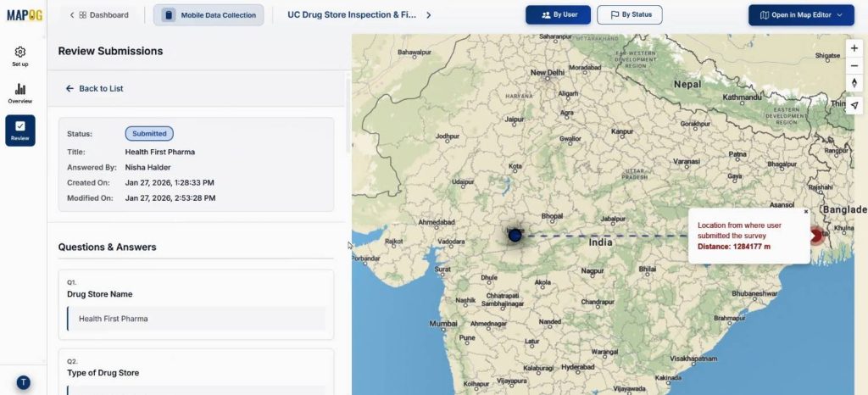The height and width of the screenshot is (395, 868).
Task: Filter submissions By Status
Action: (630, 15)
